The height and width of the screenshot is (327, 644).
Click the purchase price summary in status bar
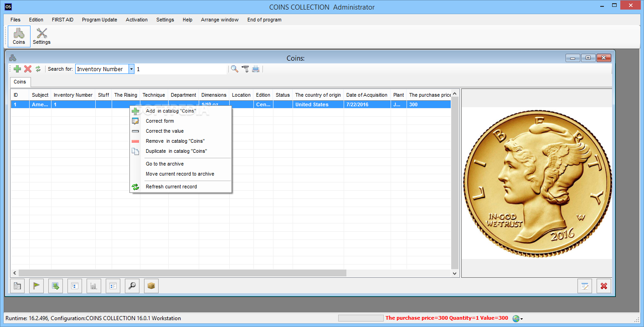click(447, 318)
